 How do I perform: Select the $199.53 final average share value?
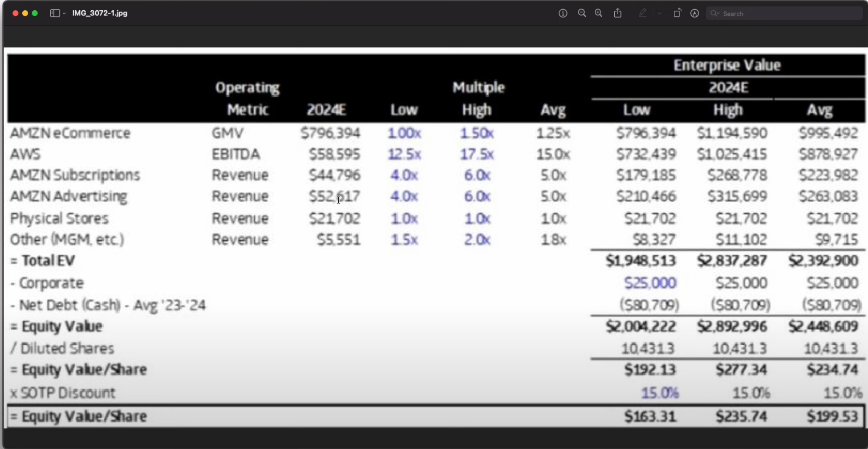[x=833, y=416]
